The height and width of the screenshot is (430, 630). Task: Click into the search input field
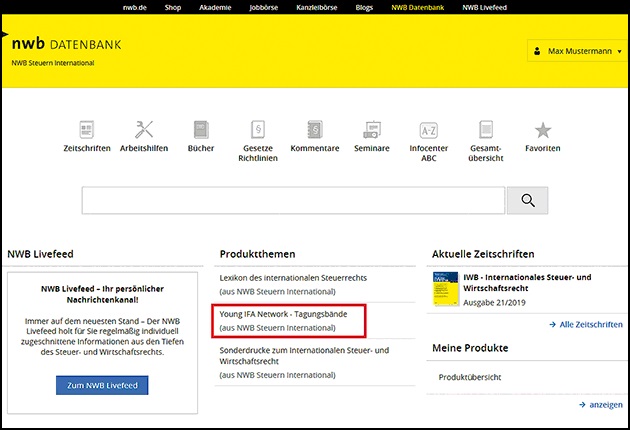[293, 200]
